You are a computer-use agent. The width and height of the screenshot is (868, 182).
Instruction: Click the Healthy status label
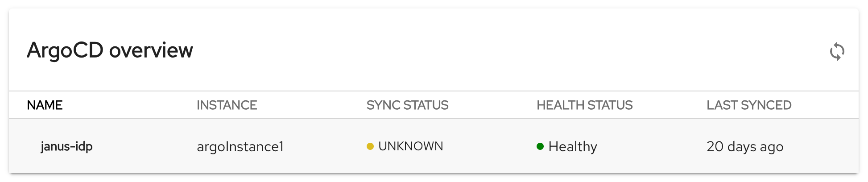coord(573,147)
